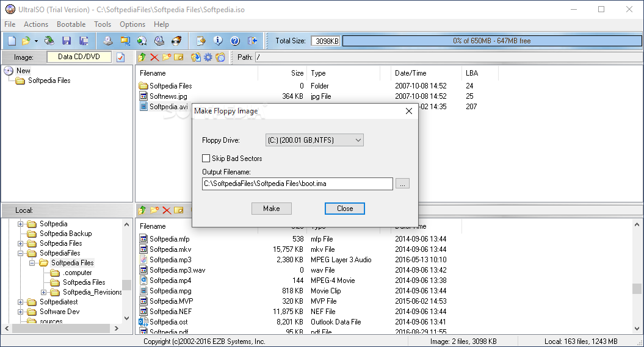Click the Output Filename text field

click(x=297, y=184)
